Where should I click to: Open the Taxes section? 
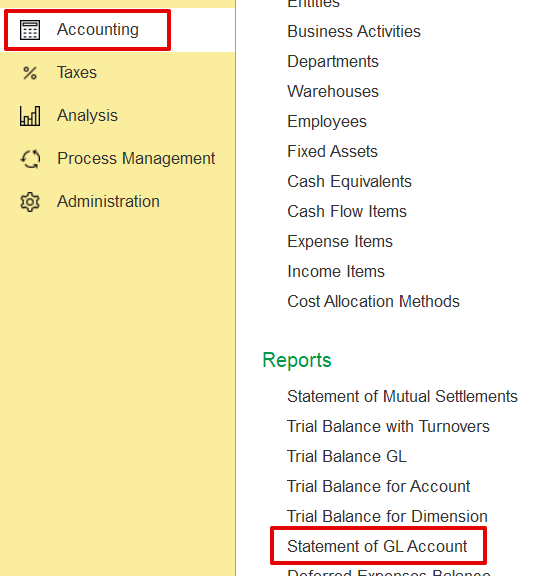(x=77, y=72)
